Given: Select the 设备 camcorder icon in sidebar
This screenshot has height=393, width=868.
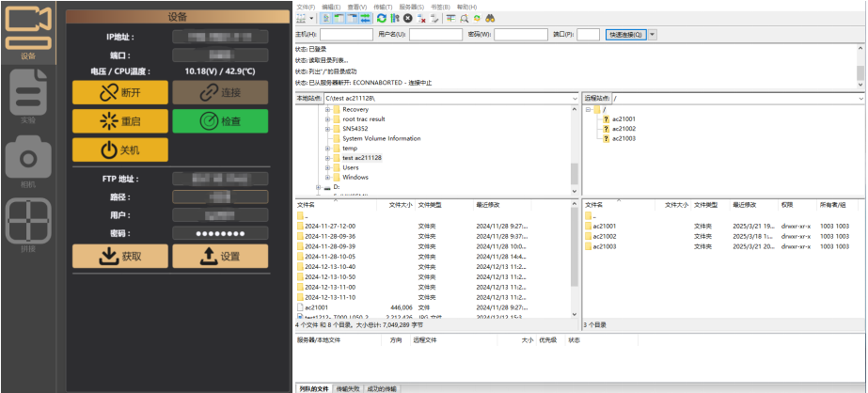Looking at the screenshot, I should (29, 28).
